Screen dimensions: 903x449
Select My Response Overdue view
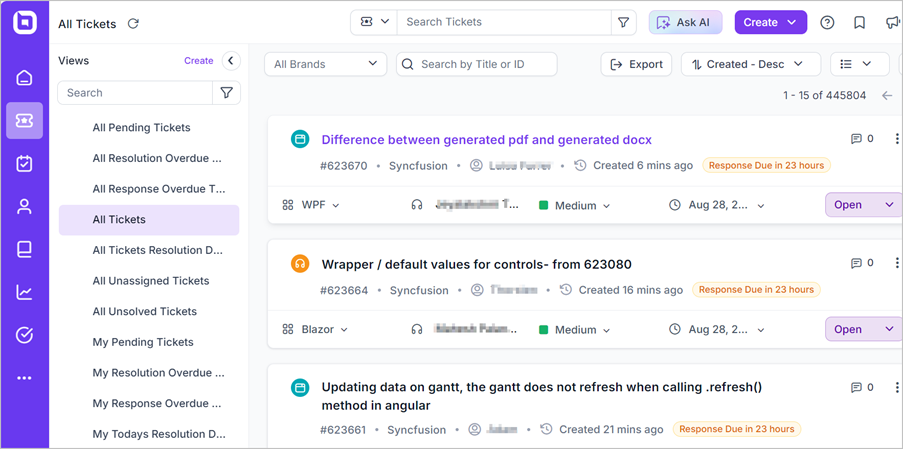[149, 404]
